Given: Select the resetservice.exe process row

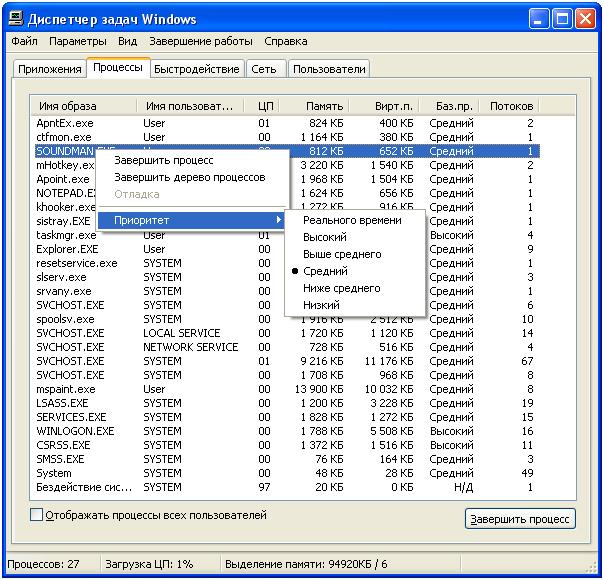Looking at the screenshot, I should (287, 263).
